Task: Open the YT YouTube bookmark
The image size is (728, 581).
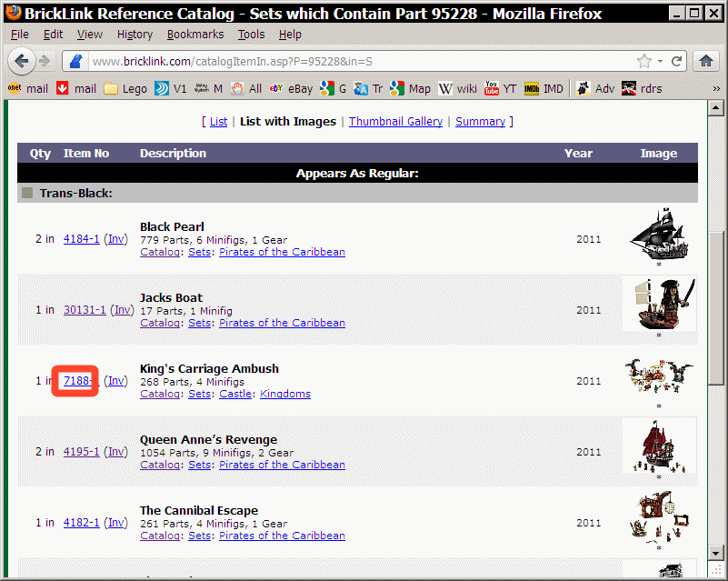Action: (501, 88)
